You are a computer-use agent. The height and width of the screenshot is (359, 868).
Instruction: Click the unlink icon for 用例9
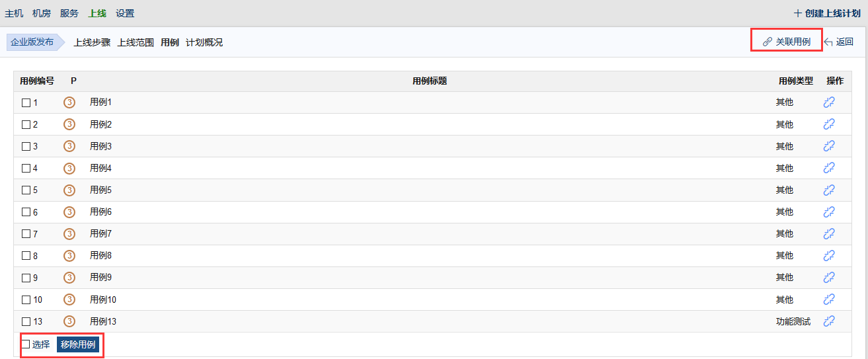tap(829, 277)
